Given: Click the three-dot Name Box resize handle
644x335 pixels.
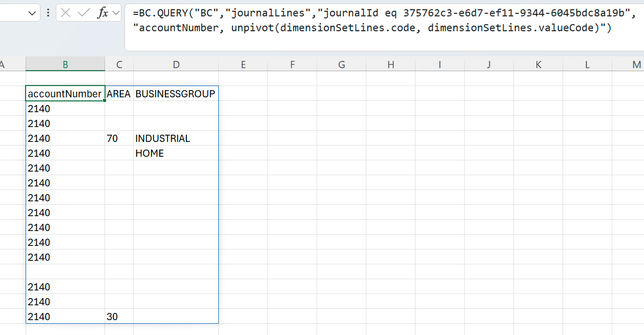Looking at the screenshot, I should pos(48,13).
